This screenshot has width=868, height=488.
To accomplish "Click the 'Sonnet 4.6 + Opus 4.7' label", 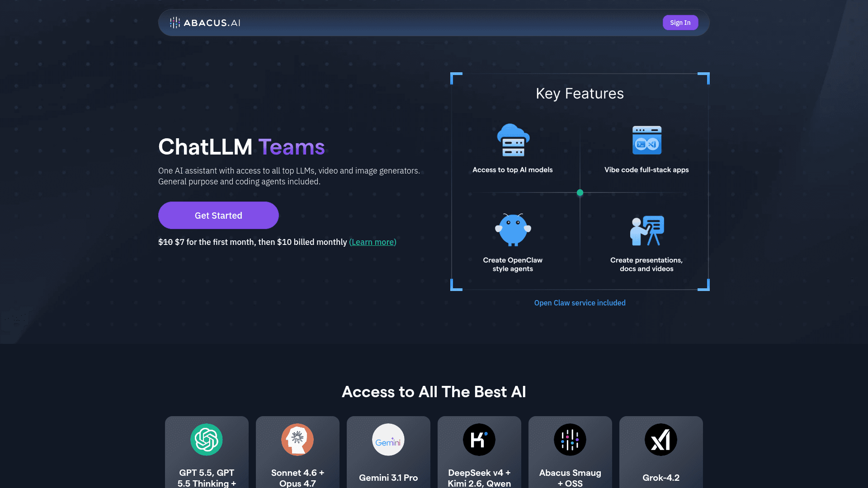I will tap(297, 478).
